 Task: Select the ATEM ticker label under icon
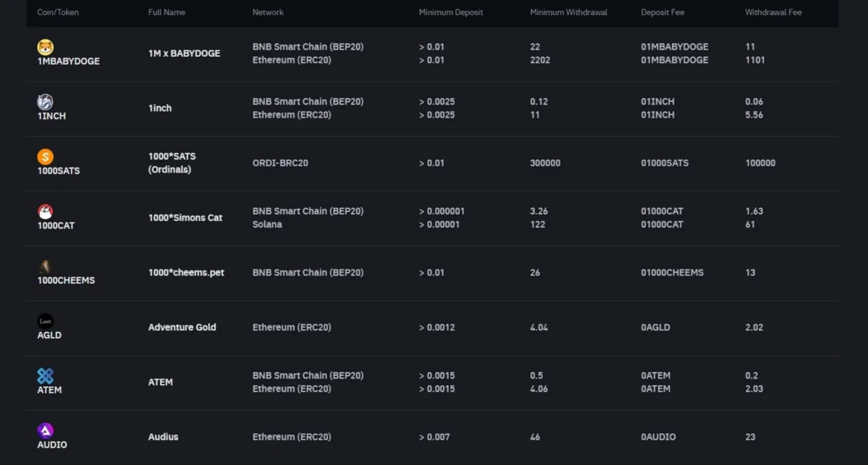49,389
